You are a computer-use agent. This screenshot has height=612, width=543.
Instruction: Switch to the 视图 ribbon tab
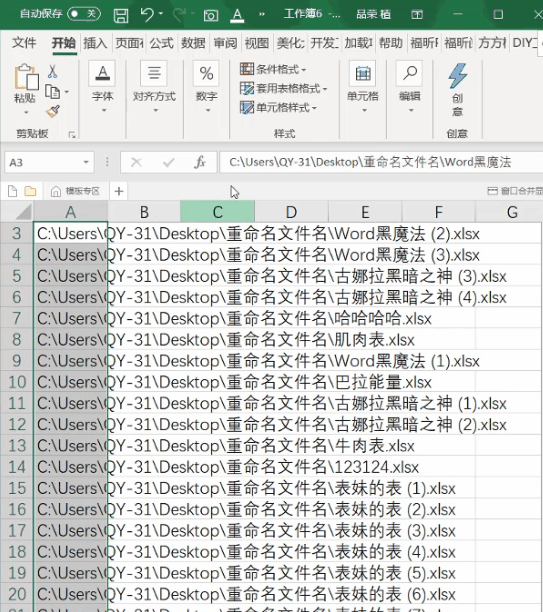tap(256, 43)
